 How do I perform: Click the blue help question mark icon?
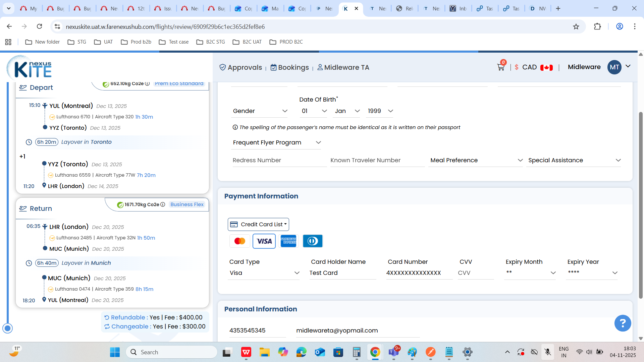click(623, 323)
